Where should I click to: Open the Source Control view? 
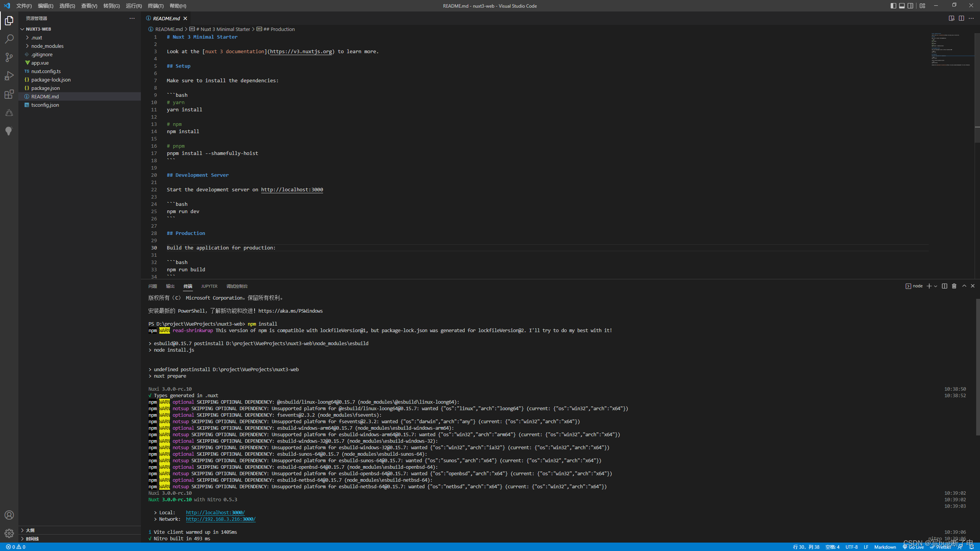[x=9, y=57]
